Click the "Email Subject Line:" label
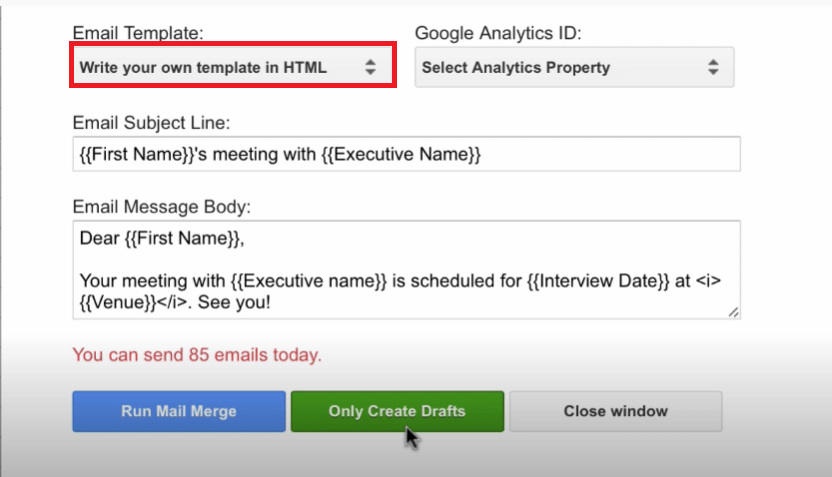This screenshot has width=832, height=477. (151, 122)
